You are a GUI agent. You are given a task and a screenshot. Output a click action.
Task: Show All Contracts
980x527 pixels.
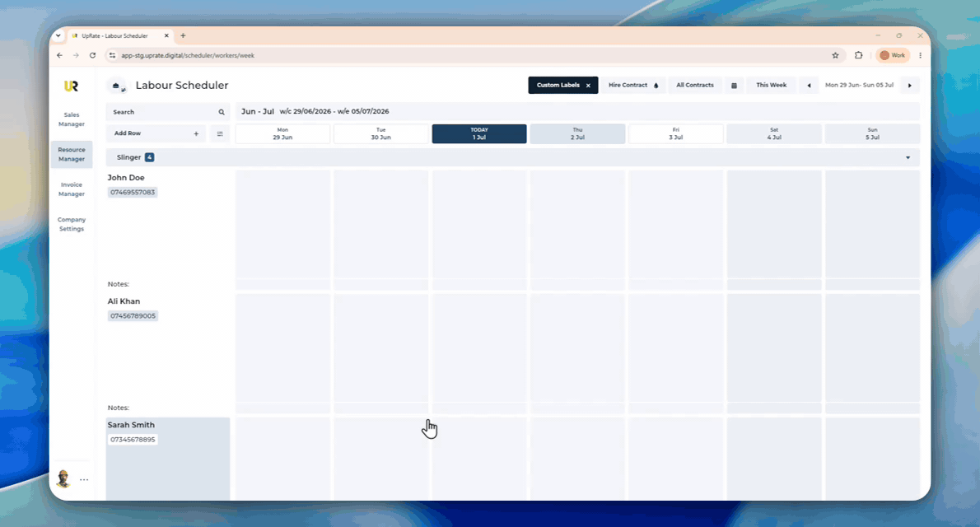694,85
